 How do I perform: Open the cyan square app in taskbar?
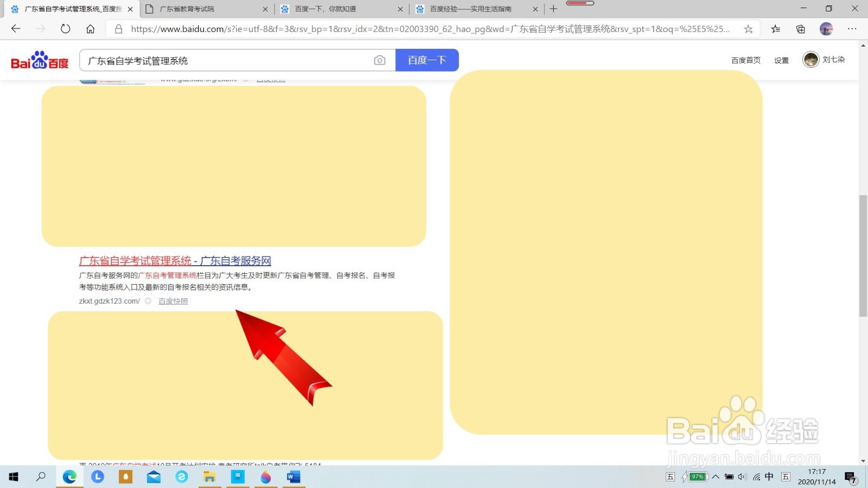tap(238, 477)
